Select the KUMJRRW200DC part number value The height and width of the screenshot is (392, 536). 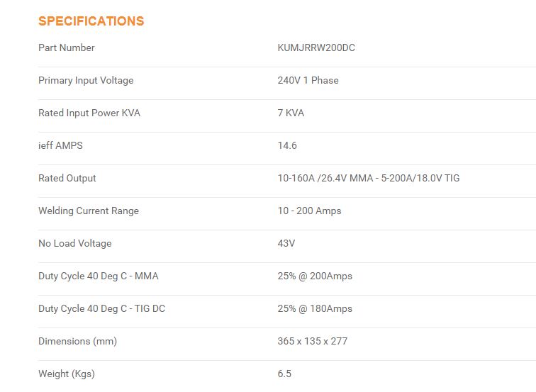point(316,47)
